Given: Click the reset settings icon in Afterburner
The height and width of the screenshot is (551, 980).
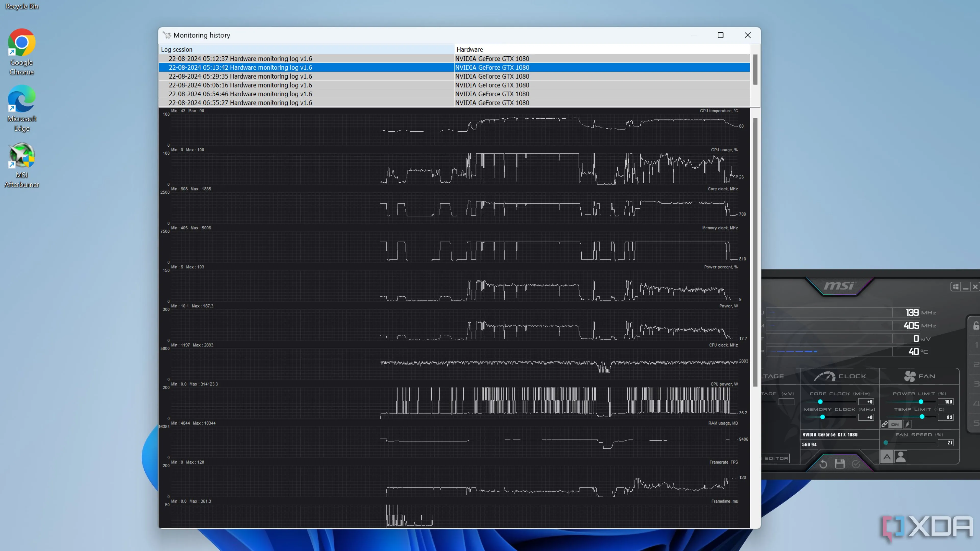Looking at the screenshot, I should 823,464.
